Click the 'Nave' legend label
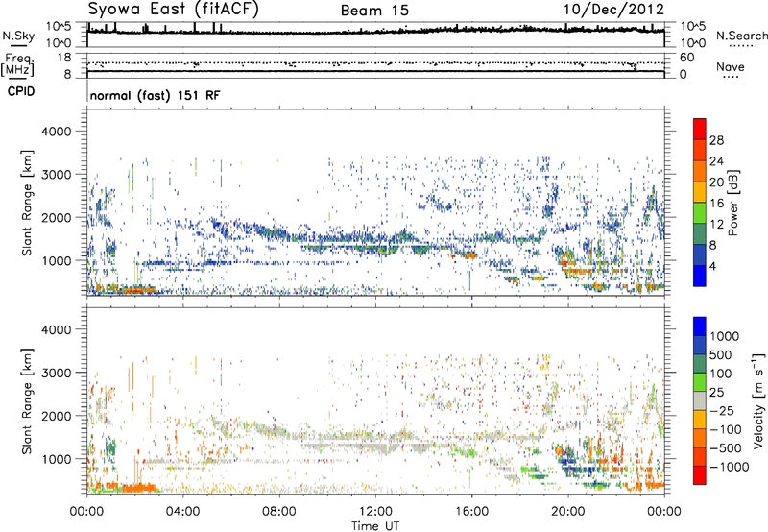This screenshot has height=532, width=768. tap(731, 66)
